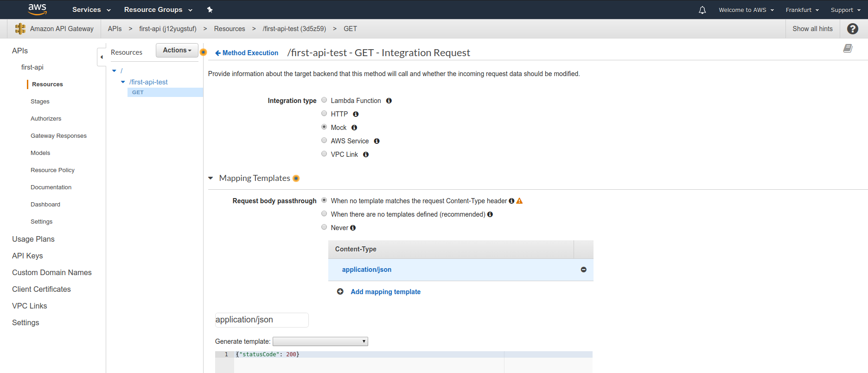Open Documentation in the sidebar
The height and width of the screenshot is (373, 868).
(51, 187)
